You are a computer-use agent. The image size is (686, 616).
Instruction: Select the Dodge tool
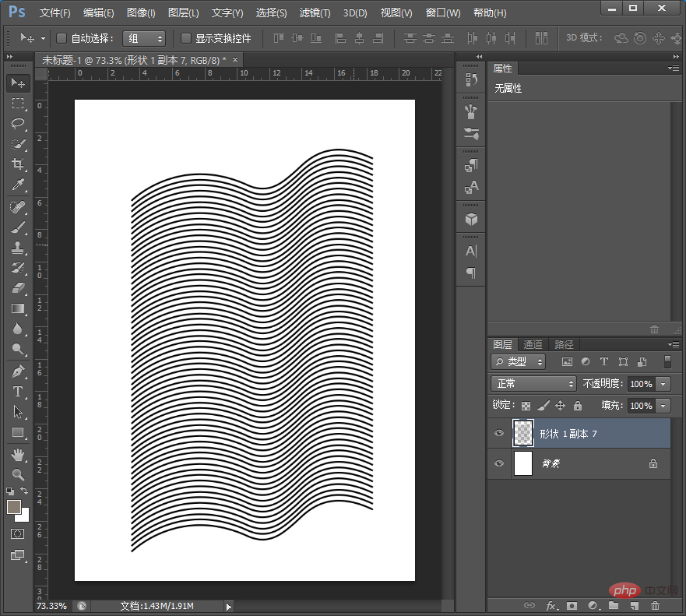point(18,349)
